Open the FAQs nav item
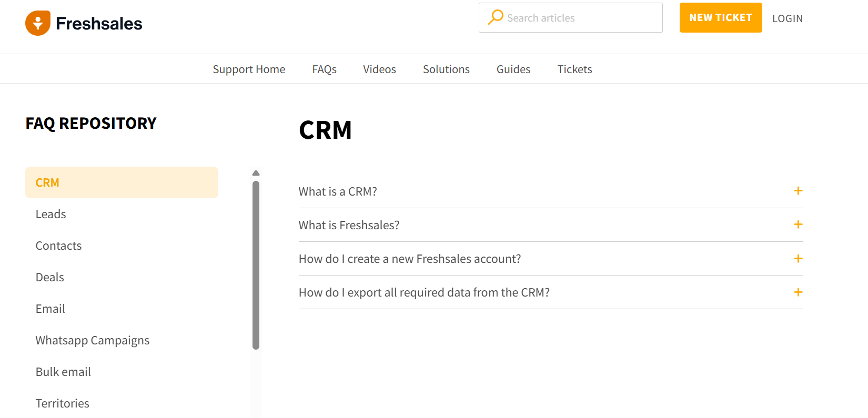868x418 pixels. click(324, 69)
